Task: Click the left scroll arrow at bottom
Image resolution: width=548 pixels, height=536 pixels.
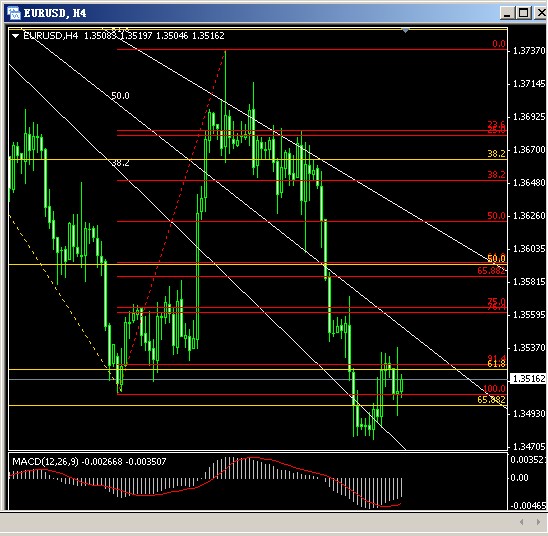Action: coord(521,522)
